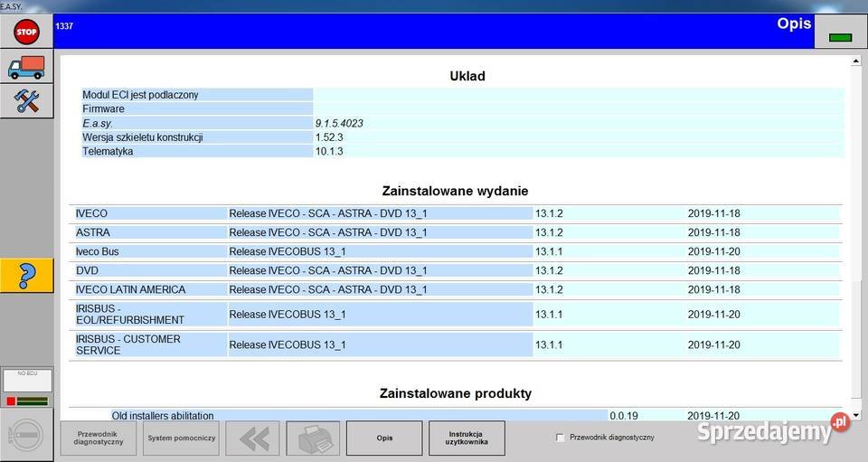Select the Firmware row label

103,109
